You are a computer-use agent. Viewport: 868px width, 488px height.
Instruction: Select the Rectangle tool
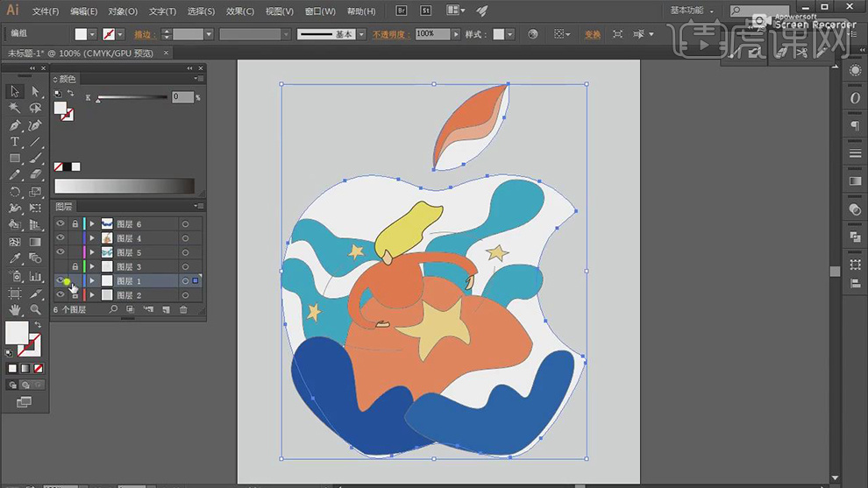coord(14,159)
